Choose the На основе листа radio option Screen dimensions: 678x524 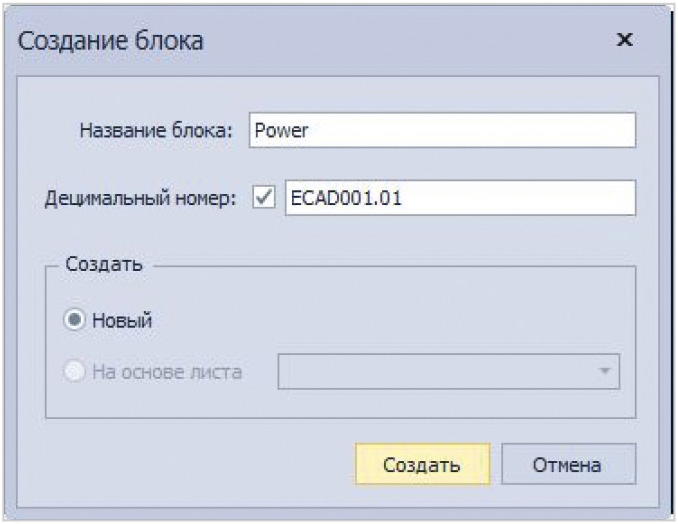click(x=74, y=373)
